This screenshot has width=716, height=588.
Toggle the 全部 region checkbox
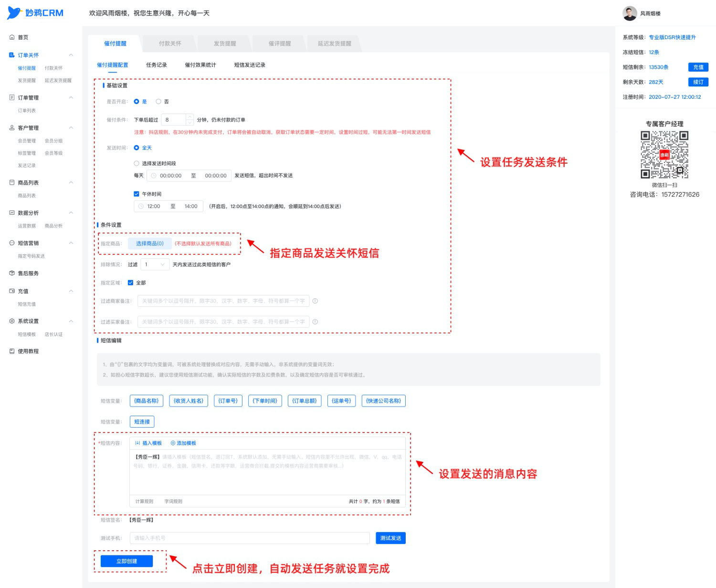click(x=130, y=283)
